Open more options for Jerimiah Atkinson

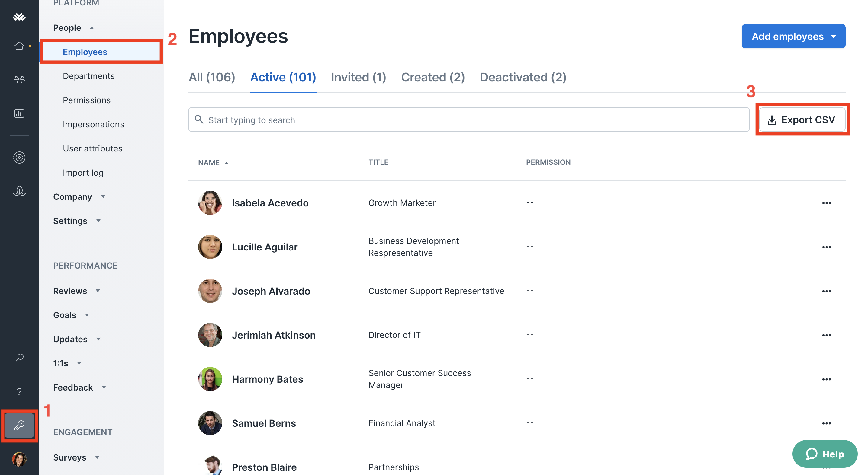[x=826, y=335]
